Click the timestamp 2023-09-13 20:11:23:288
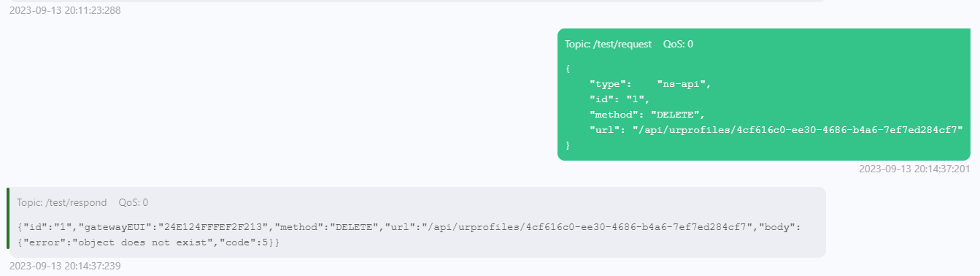Viewport: 980px width, 276px height. [x=65, y=10]
